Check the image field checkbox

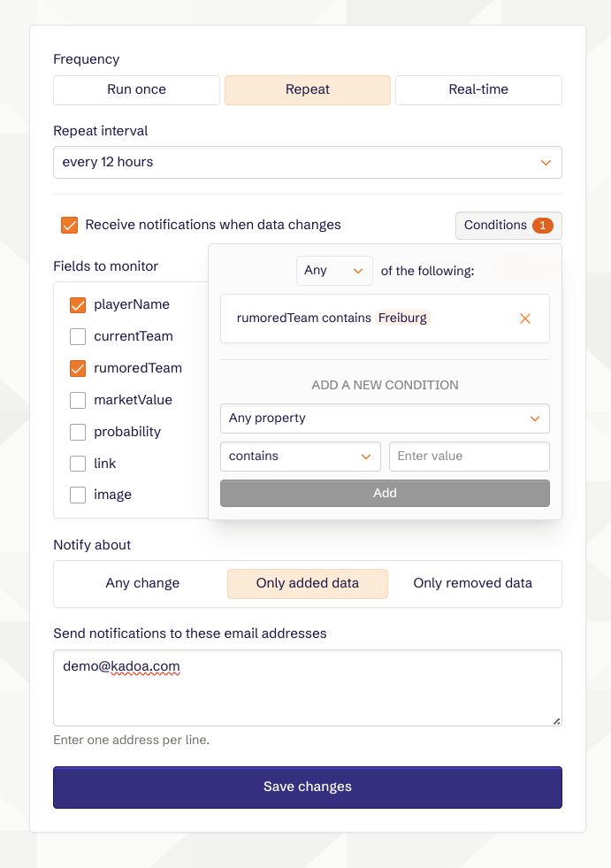tap(78, 495)
